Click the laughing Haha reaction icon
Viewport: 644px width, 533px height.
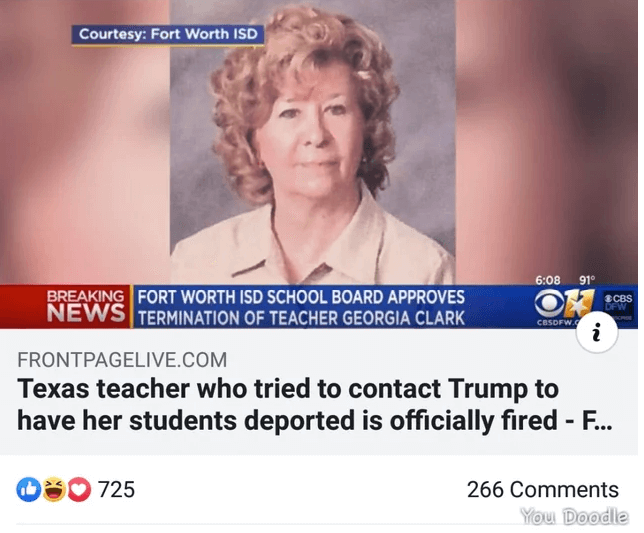(54, 489)
